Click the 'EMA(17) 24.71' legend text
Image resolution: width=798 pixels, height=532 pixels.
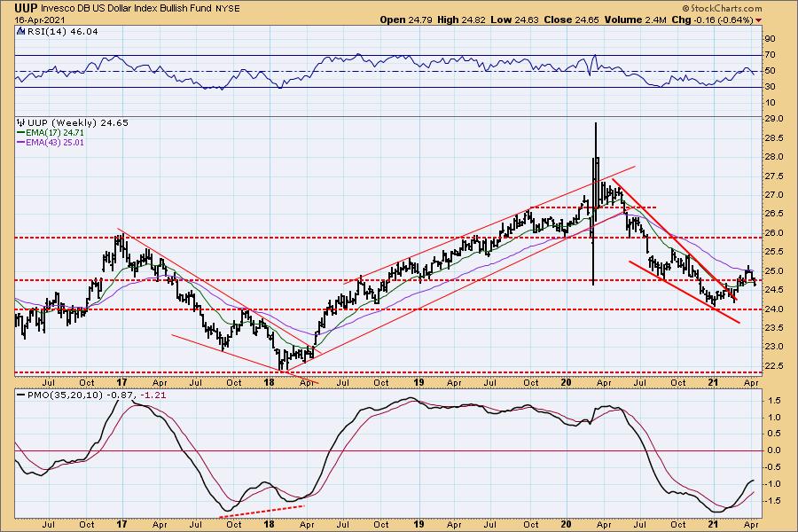[55, 133]
